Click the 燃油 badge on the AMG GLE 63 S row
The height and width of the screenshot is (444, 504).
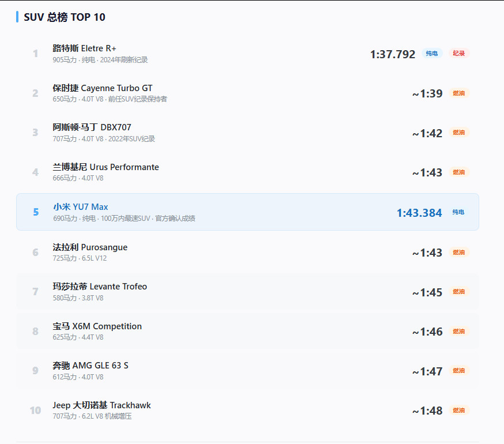[x=458, y=371]
